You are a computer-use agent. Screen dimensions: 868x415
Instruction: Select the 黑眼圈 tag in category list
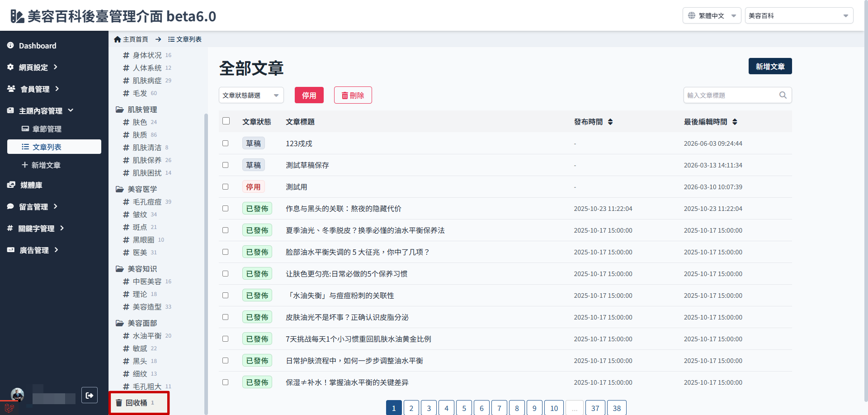[x=143, y=240]
